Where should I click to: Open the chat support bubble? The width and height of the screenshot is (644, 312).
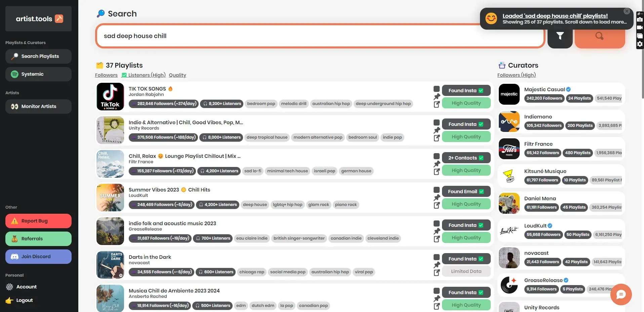pos(621,294)
